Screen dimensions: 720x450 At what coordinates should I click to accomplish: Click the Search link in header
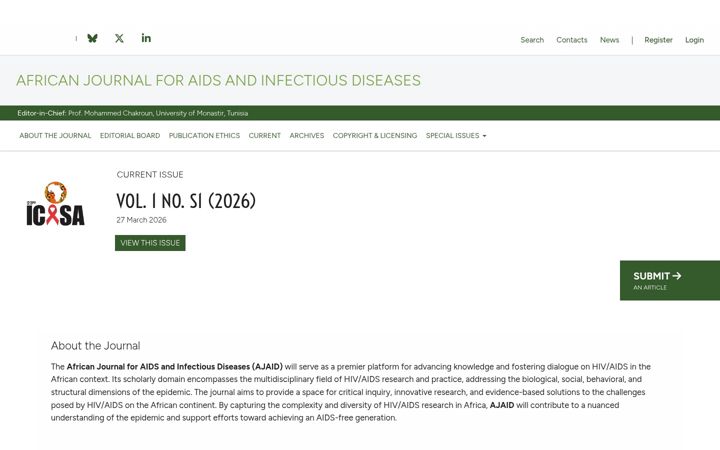point(532,40)
